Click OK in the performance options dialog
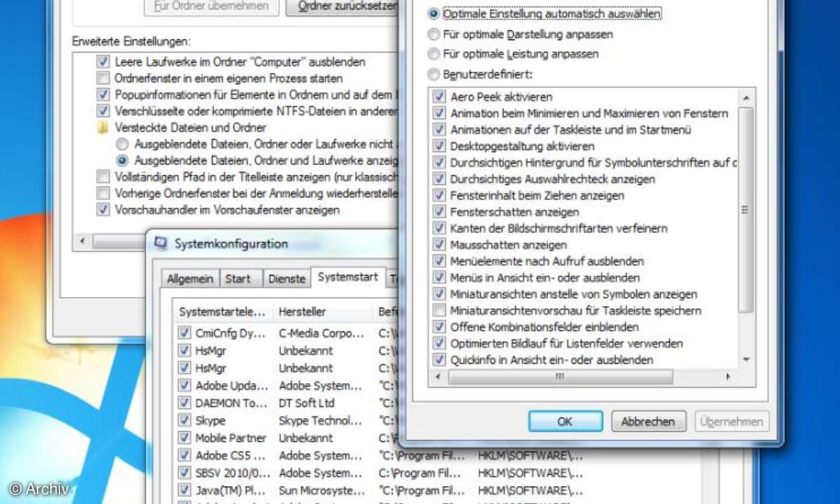The image size is (840, 504). (x=565, y=421)
